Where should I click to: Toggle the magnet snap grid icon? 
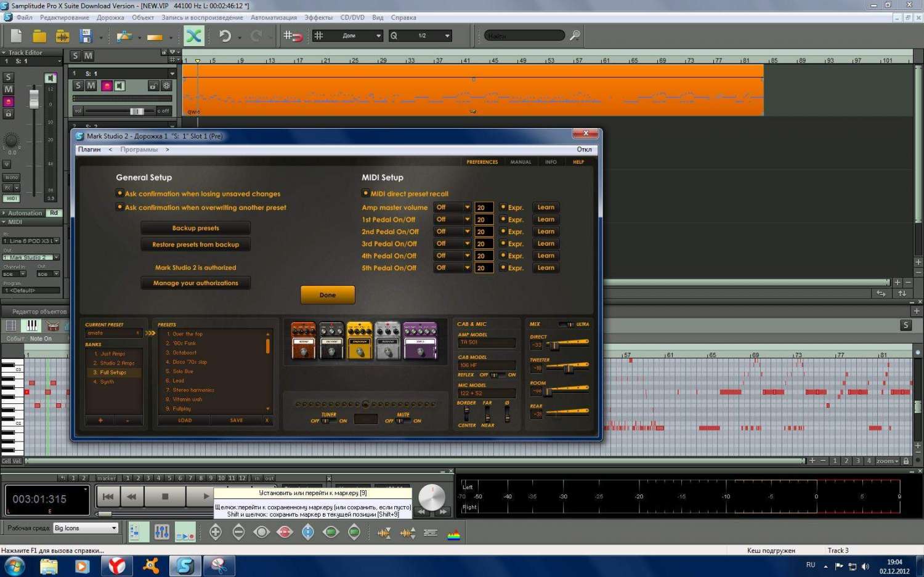pos(292,36)
